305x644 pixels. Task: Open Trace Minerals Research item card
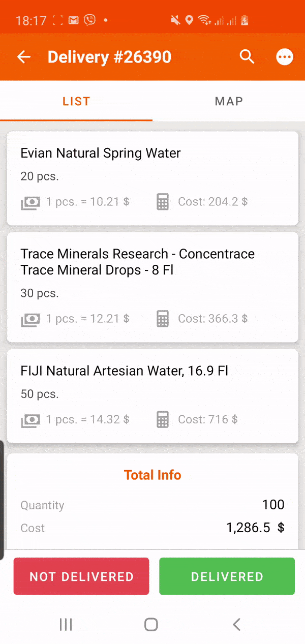coord(152,287)
